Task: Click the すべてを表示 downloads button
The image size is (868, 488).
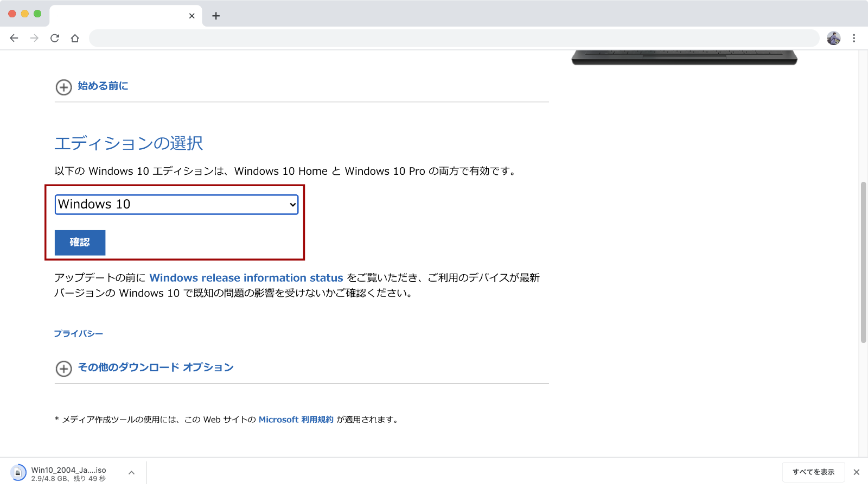Action: pos(813,472)
